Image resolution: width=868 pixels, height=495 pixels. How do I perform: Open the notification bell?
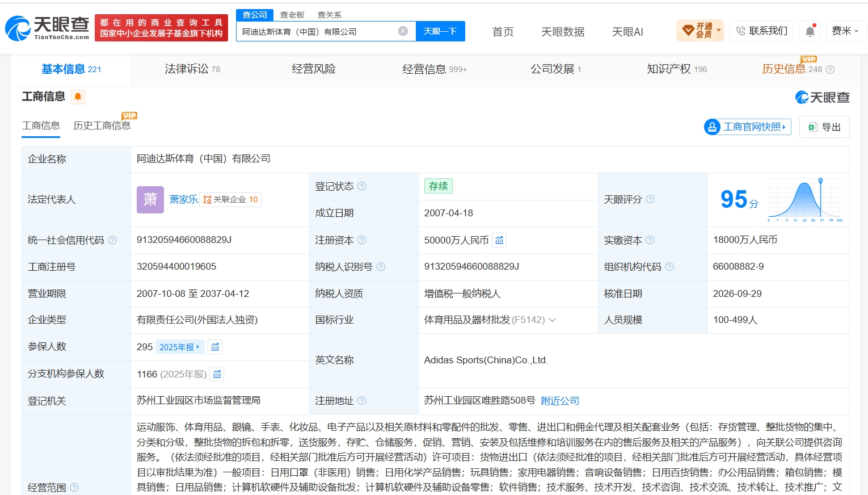pos(810,31)
